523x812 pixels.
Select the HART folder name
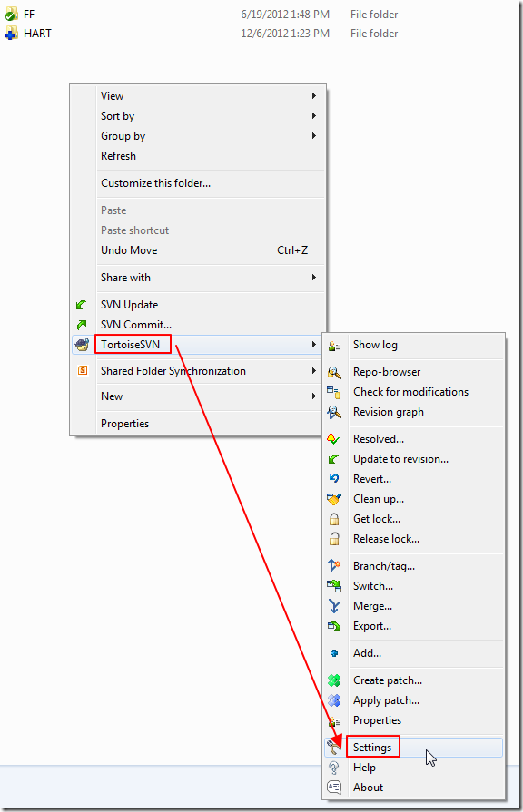click(37, 34)
